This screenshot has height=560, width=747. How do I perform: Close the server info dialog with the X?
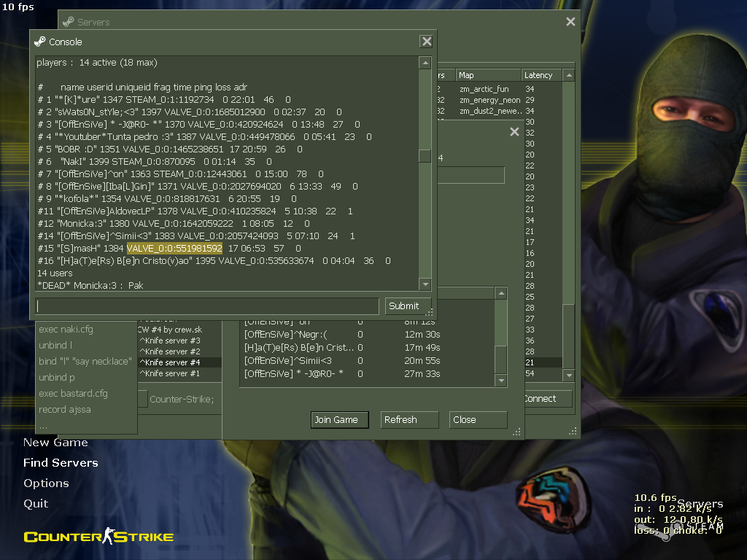[514, 131]
